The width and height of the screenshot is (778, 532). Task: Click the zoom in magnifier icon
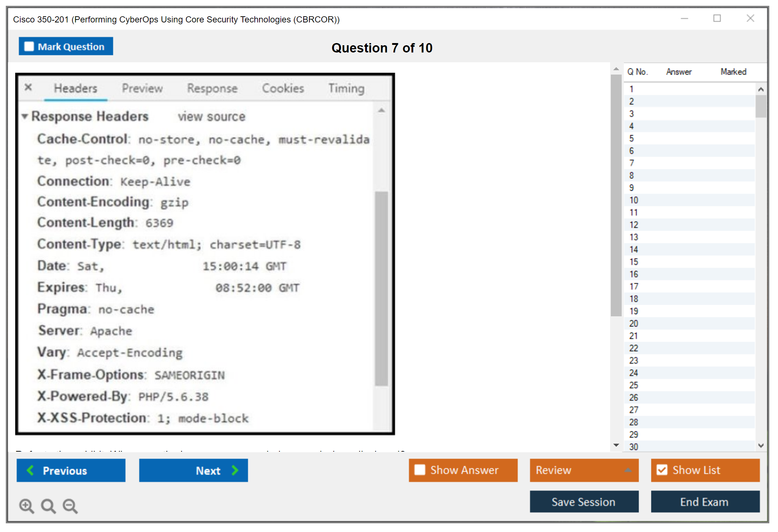click(26, 506)
